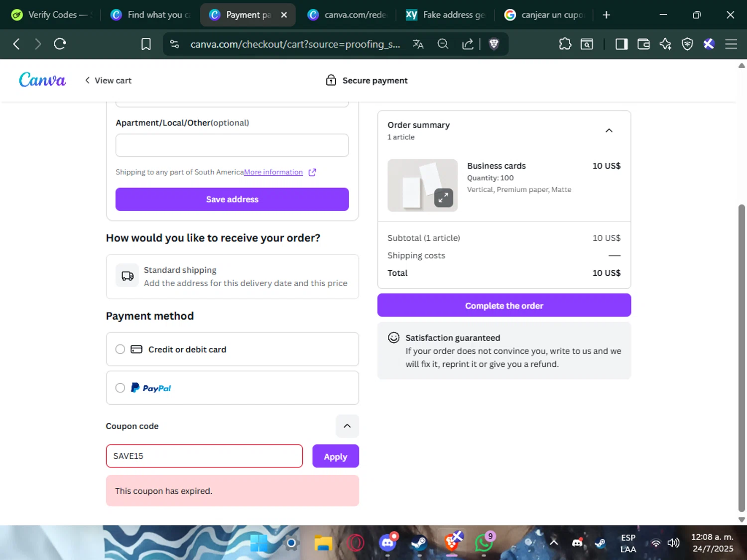Viewport: 747px width, 560px height.
Task: Bookmark this page
Action: 146,44
